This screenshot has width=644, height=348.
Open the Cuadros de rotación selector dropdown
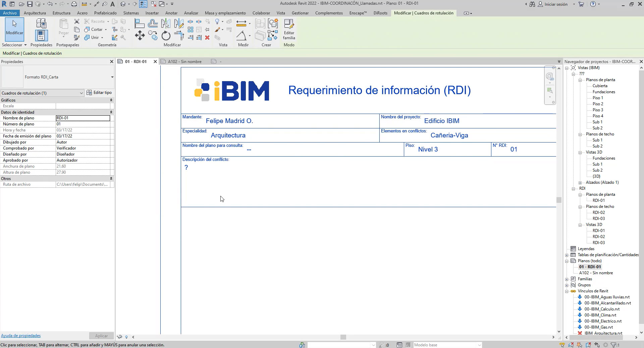click(x=80, y=93)
